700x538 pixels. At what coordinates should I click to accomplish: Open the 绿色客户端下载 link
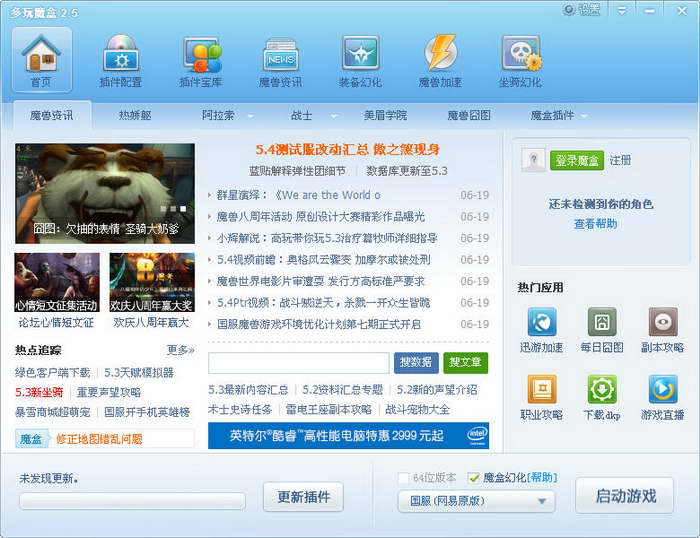[x=52, y=373]
